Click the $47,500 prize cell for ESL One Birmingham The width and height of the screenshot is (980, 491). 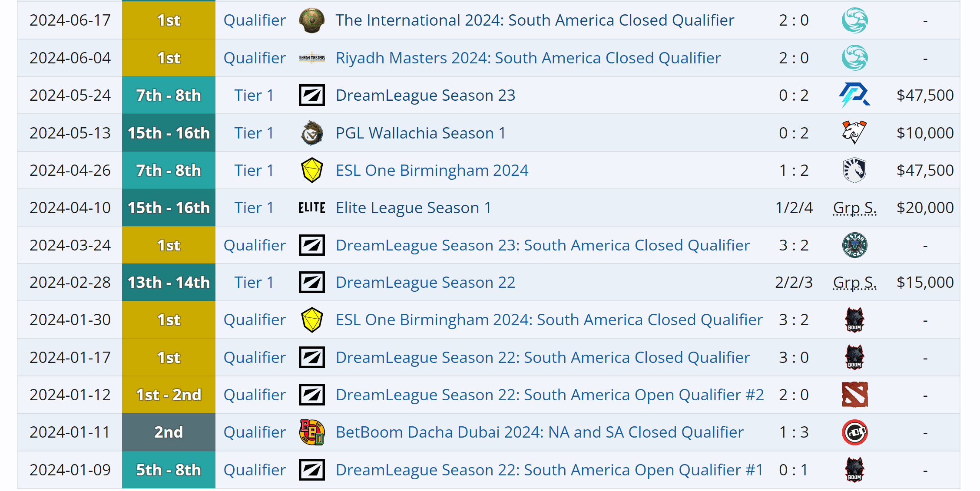tap(924, 170)
